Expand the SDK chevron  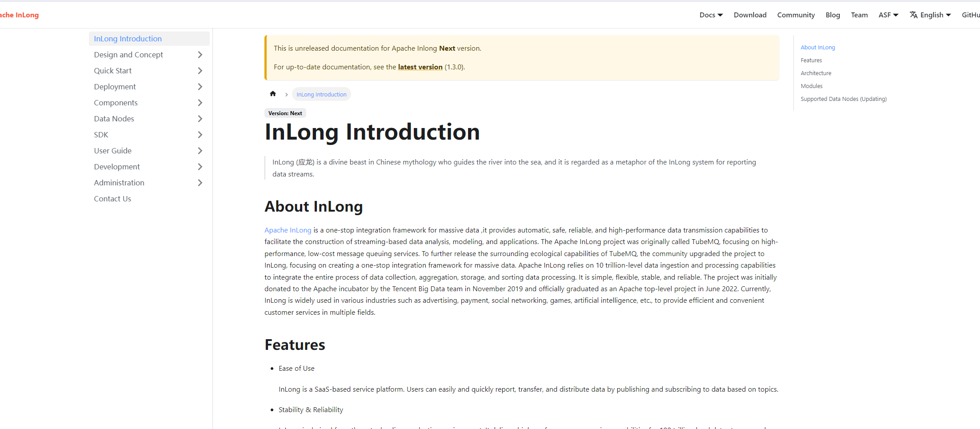coord(200,135)
